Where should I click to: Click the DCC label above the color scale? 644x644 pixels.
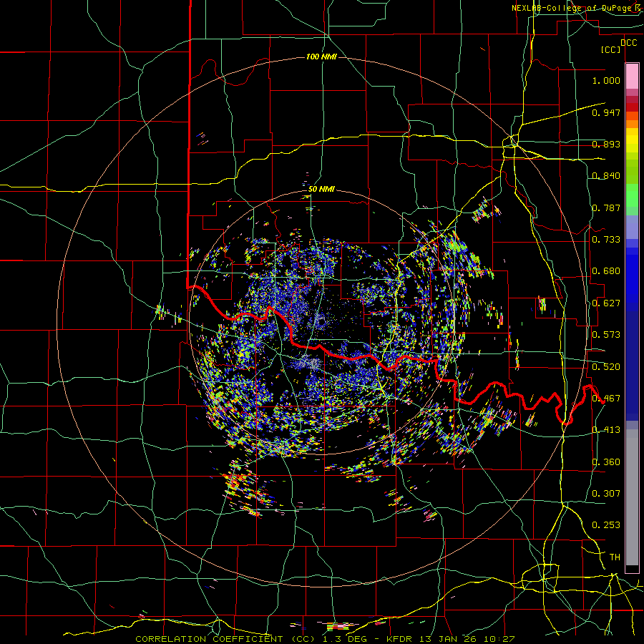[629, 43]
